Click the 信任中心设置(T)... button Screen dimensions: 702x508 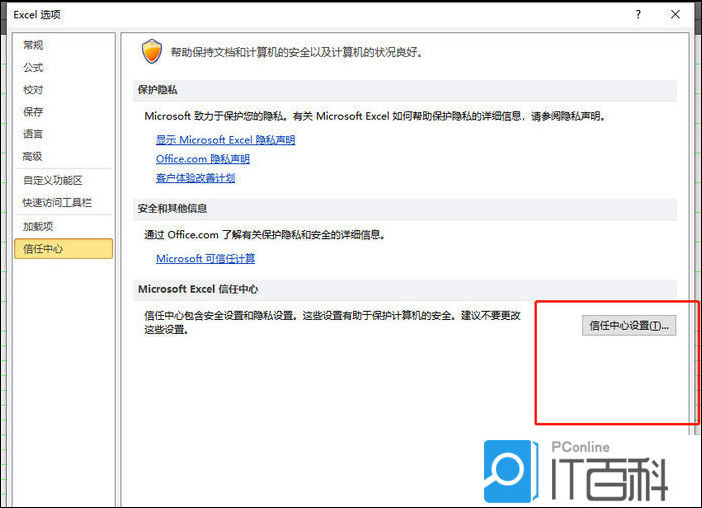pos(629,325)
